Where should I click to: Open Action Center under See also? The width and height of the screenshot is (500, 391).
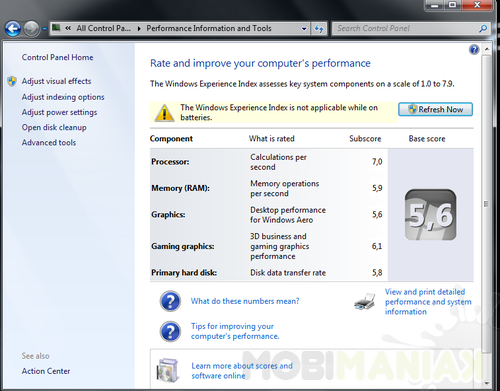[x=46, y=371]
